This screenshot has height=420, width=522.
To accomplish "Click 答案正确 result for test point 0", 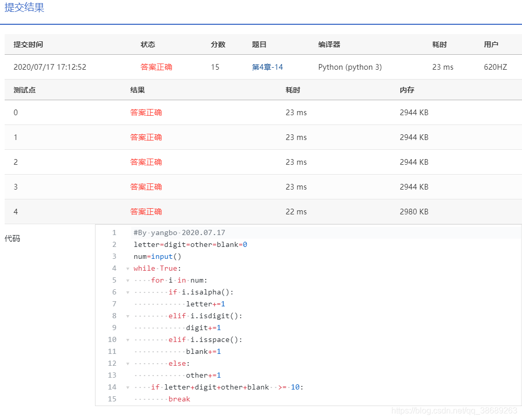I will click(146, 113).
